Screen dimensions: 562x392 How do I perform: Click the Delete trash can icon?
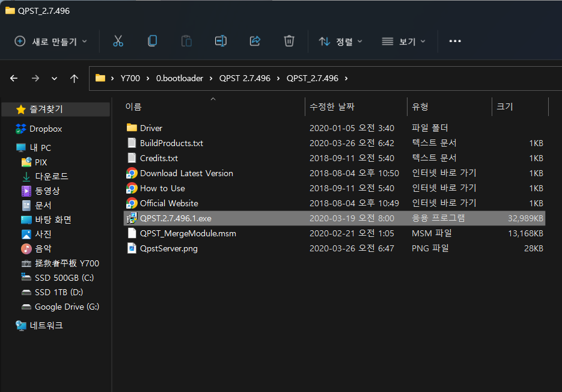(289, 41)
